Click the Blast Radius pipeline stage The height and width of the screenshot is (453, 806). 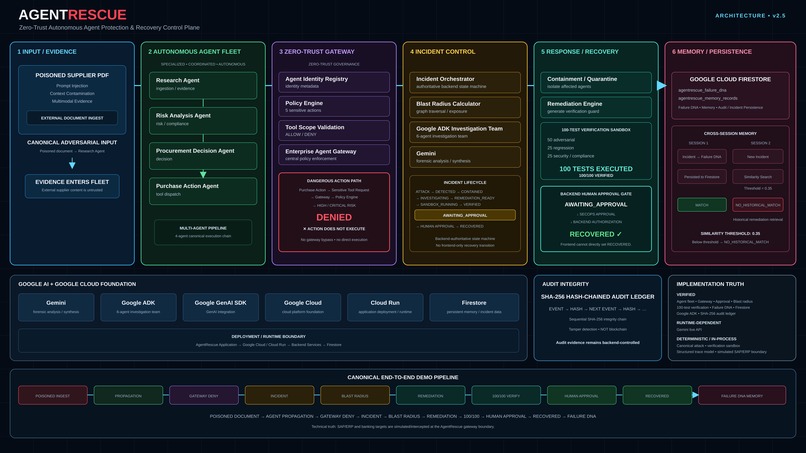coord(355,395)
